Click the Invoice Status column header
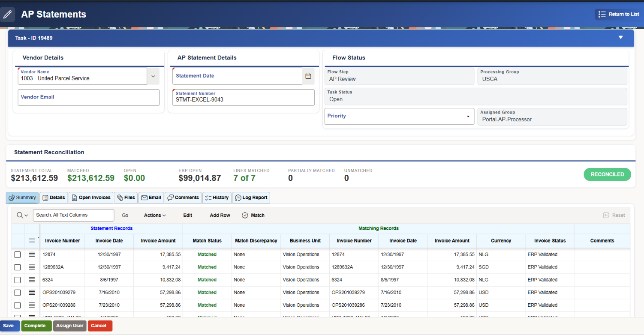This screenshot has height=335, width=644. (550, 241)
